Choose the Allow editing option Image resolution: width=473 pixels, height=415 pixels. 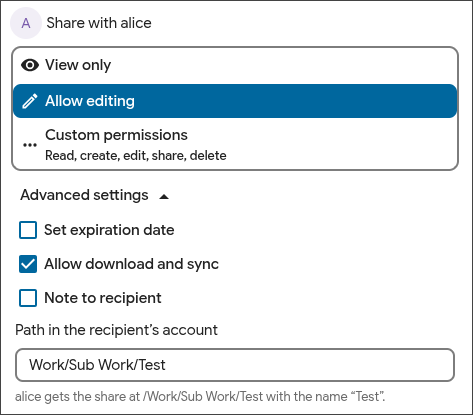click(235, 101)
